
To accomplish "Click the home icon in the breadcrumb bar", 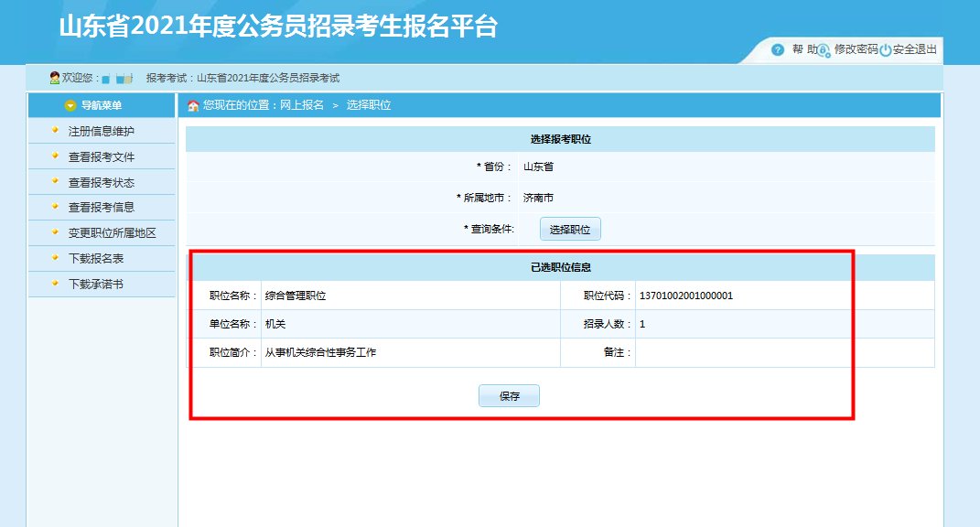I will point(192,104).
